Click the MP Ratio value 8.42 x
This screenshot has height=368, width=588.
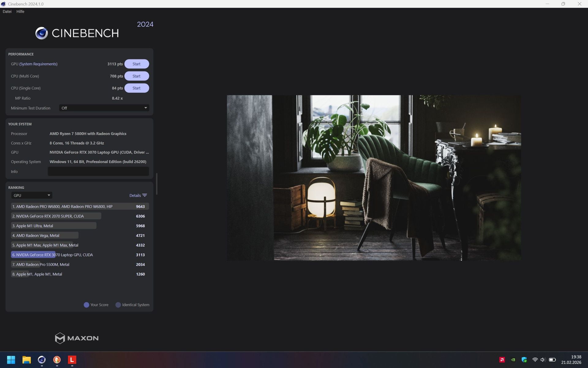pyautogui.click(x=117, y=98)
